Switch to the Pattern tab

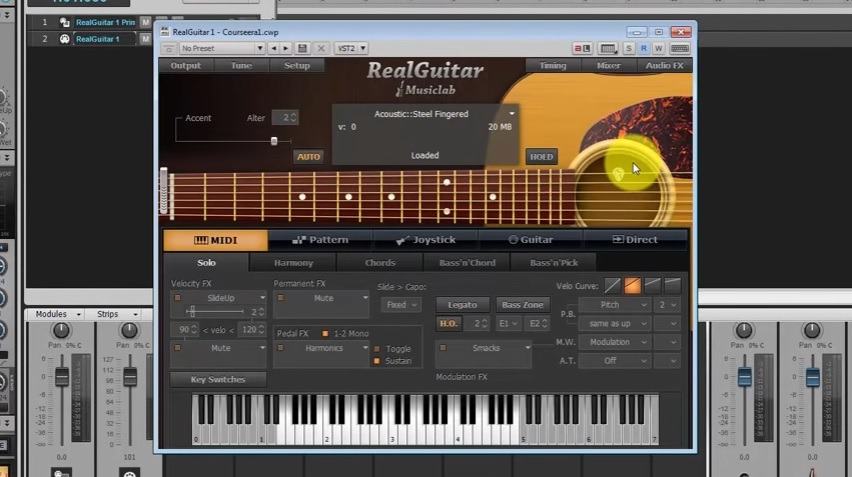(321, 240)
